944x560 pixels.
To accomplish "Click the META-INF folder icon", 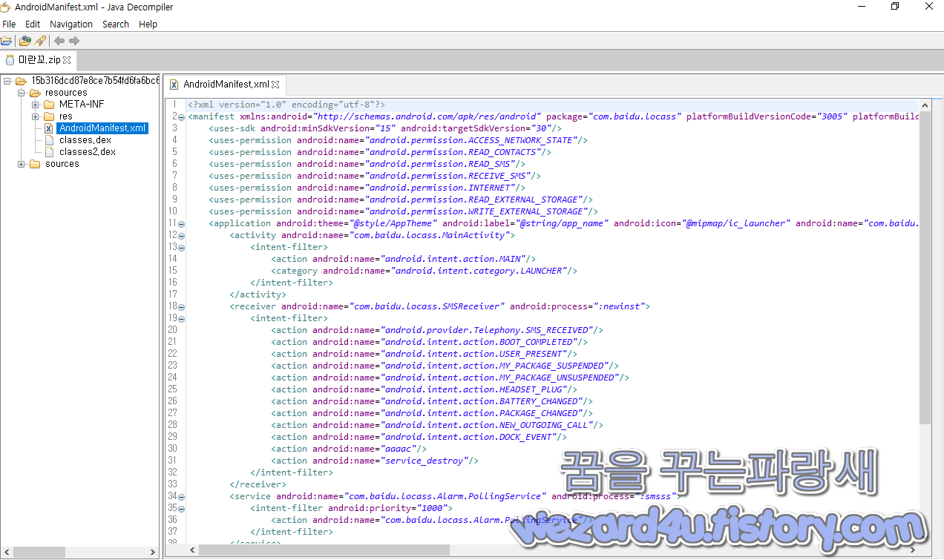I will click(x=49, y=105).
